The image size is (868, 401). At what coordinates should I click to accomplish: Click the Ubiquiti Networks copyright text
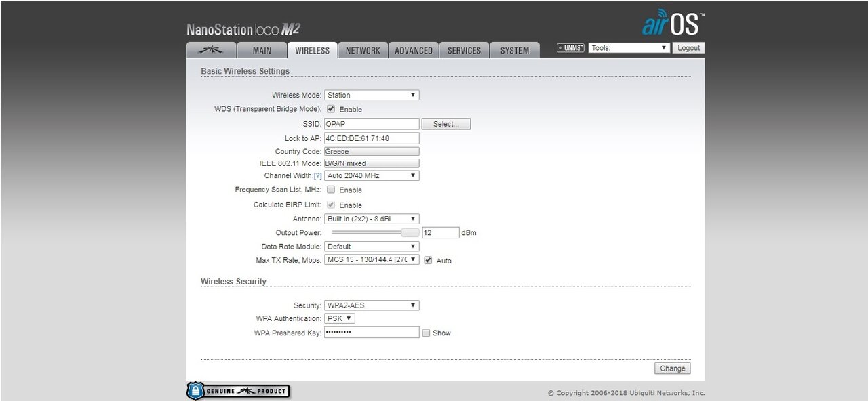point(627,393)
